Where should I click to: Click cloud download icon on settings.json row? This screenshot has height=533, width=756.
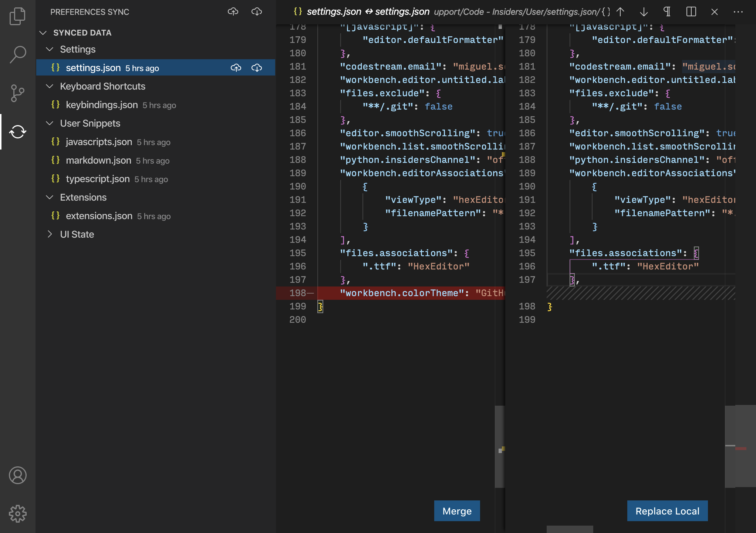point(257,68)
